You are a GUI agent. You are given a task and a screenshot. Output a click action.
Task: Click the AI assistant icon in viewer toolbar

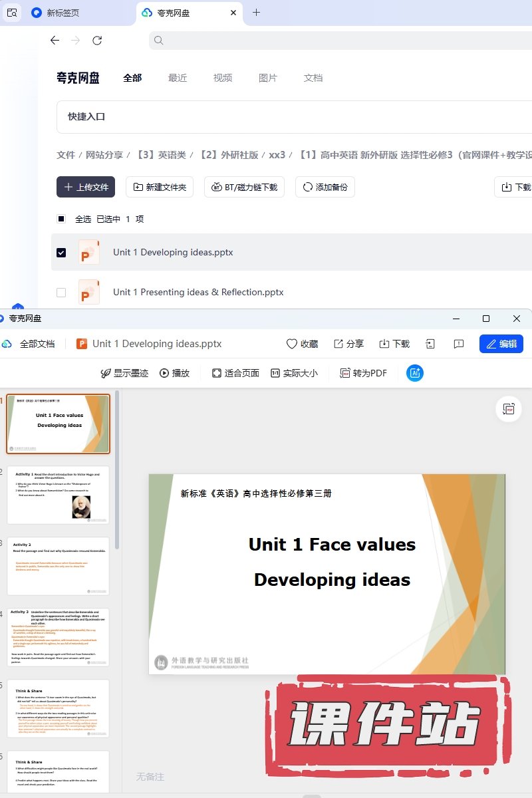pos(415,373)
